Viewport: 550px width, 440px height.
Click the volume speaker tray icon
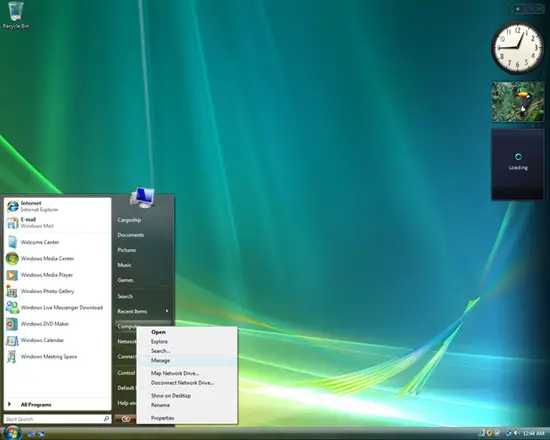[516, 434]
